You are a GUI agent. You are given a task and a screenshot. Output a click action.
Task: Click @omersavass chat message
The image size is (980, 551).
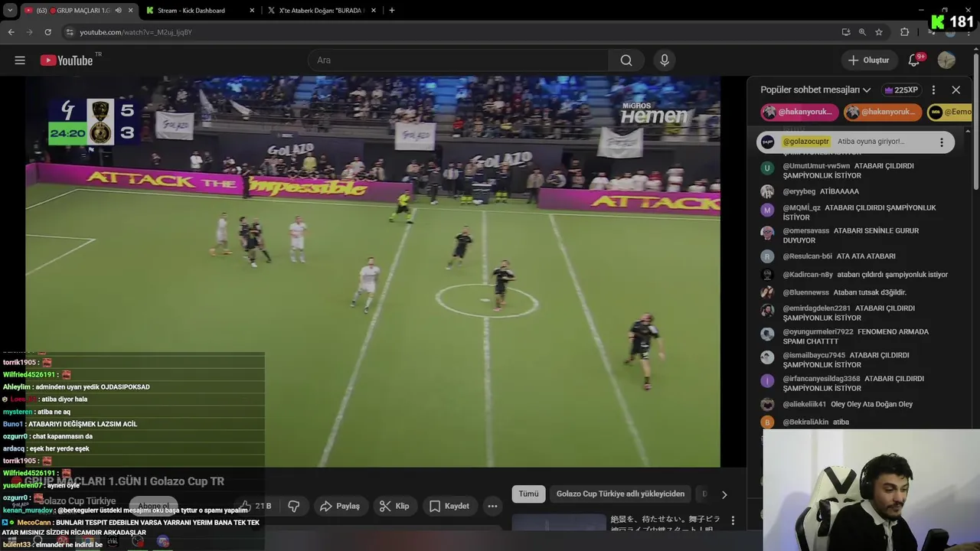click(857, 236)
